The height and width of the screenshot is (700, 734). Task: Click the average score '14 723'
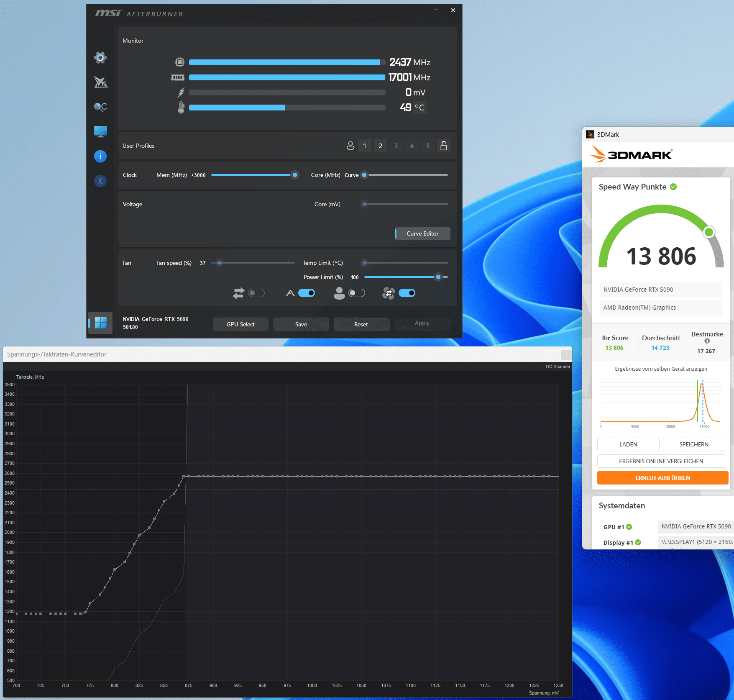[x=660, y=348]
